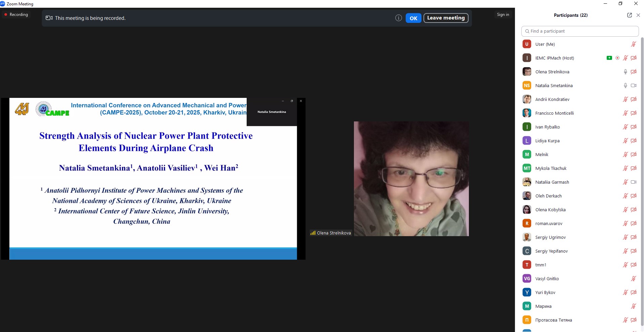This screenshot has height=332, width=644.
Task: Click Vasyl Gnitko's muted mic icon
Action: (633, 279)
